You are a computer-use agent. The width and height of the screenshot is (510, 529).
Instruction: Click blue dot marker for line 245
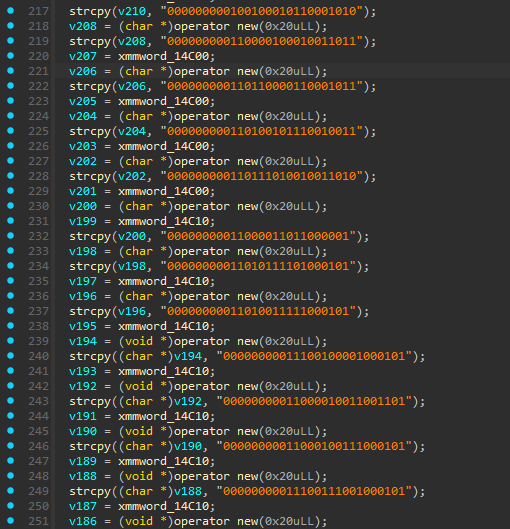point(10,430)
